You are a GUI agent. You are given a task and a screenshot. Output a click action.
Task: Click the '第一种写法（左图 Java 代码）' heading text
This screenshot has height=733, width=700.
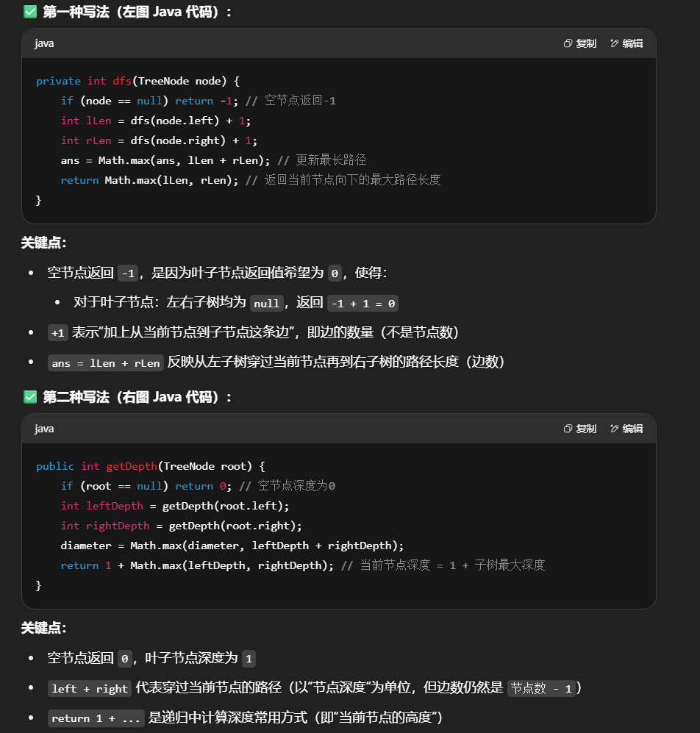tap(137, 12)
